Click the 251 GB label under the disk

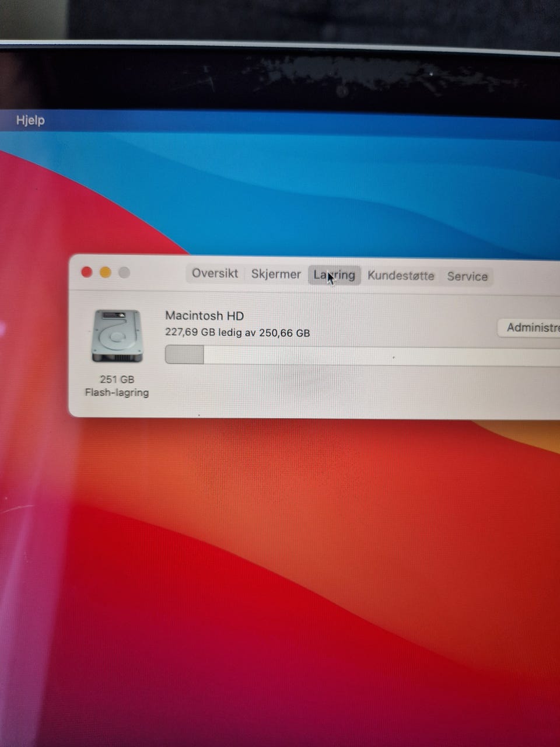click(117, 379)
